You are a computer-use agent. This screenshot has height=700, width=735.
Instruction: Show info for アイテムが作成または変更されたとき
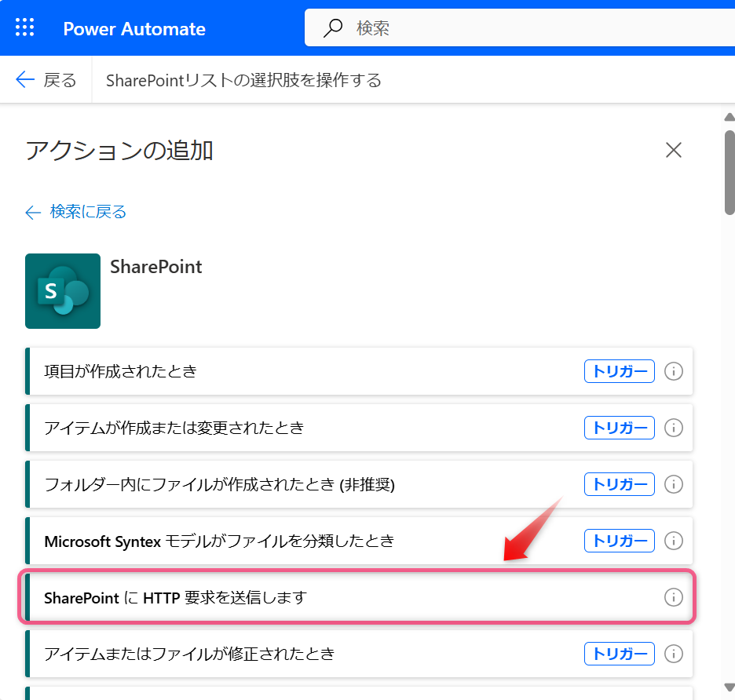674,428
